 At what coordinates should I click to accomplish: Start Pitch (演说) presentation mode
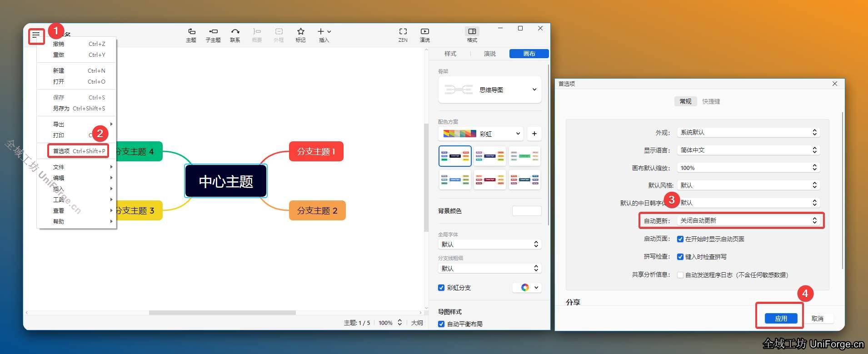coord(425,35)
